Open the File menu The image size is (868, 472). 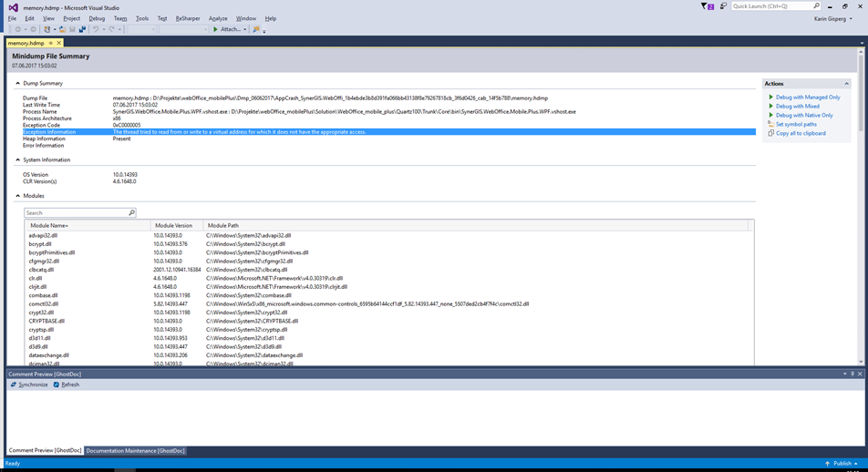click(12, 18)
